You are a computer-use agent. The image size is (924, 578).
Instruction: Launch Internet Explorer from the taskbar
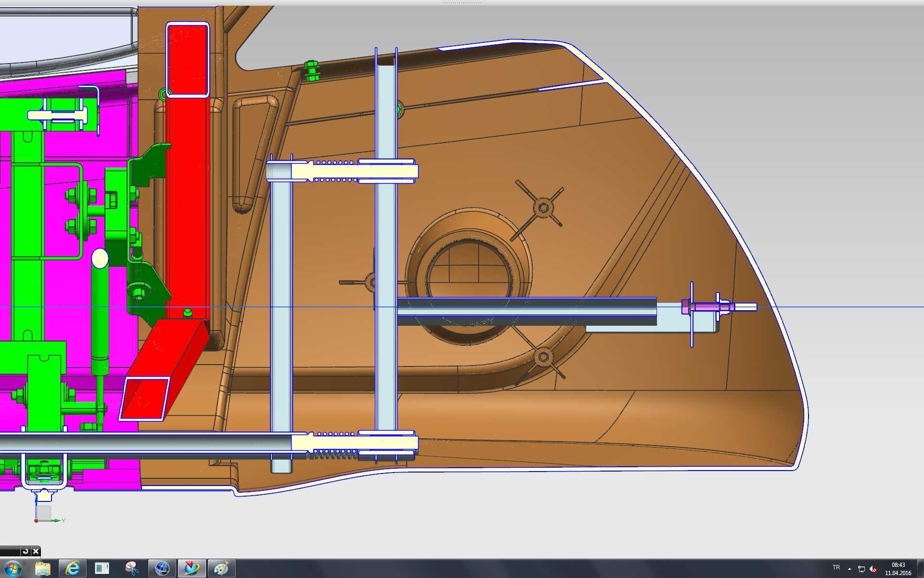73,568
